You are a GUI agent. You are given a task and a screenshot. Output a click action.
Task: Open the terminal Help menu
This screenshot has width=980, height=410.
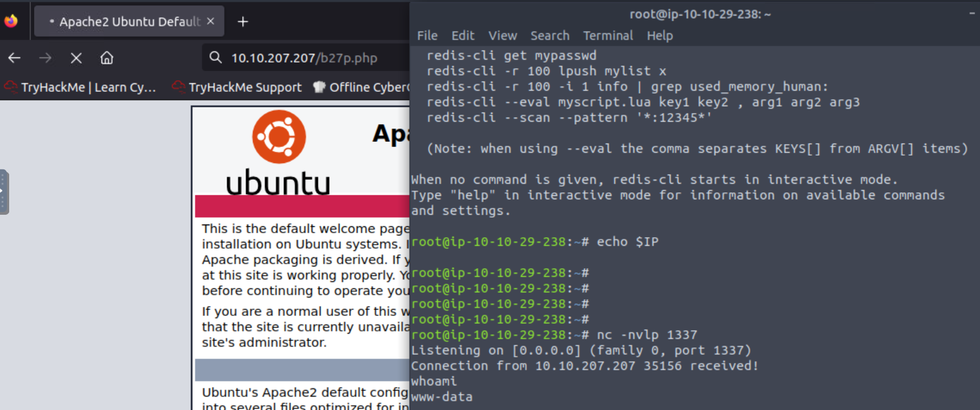point(659,36)
